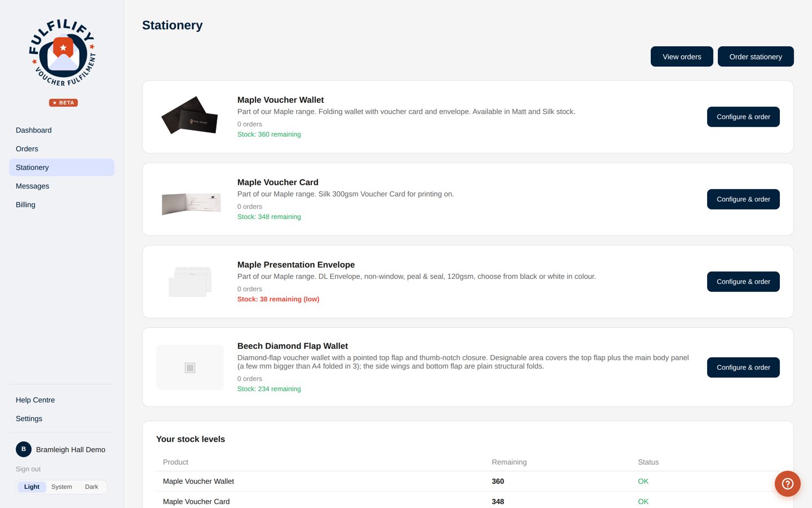Click Beech Diamond Flap Wallet placeholder image
The image size is (812, 508).
190,367
